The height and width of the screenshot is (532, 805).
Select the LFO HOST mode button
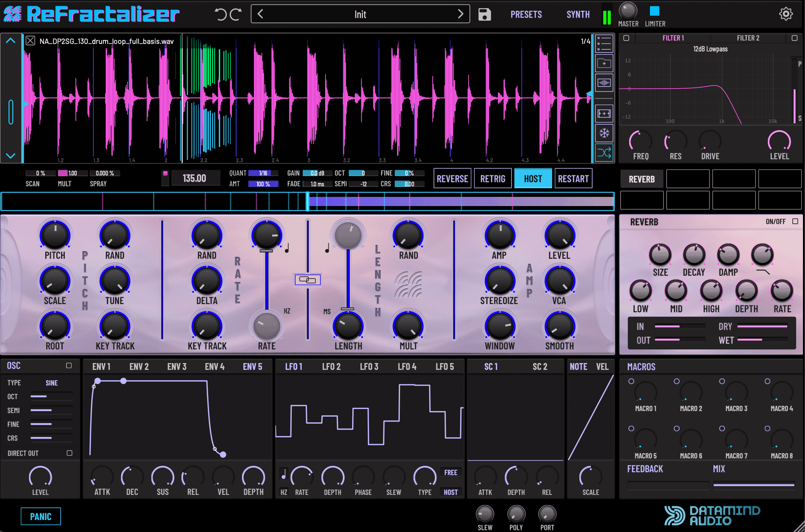click(451, 492)
